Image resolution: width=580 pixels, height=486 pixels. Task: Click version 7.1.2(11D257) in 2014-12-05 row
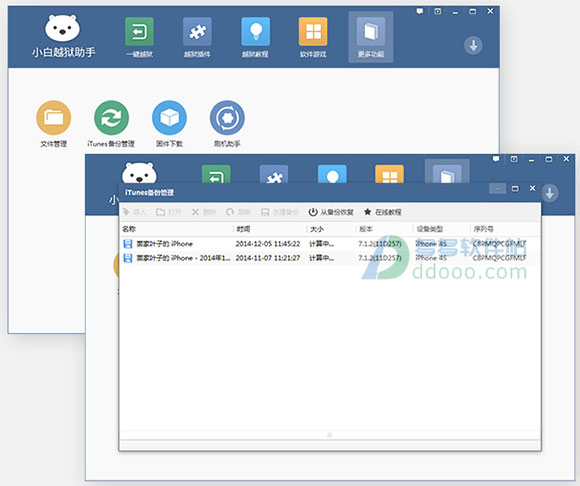point(380,244)
